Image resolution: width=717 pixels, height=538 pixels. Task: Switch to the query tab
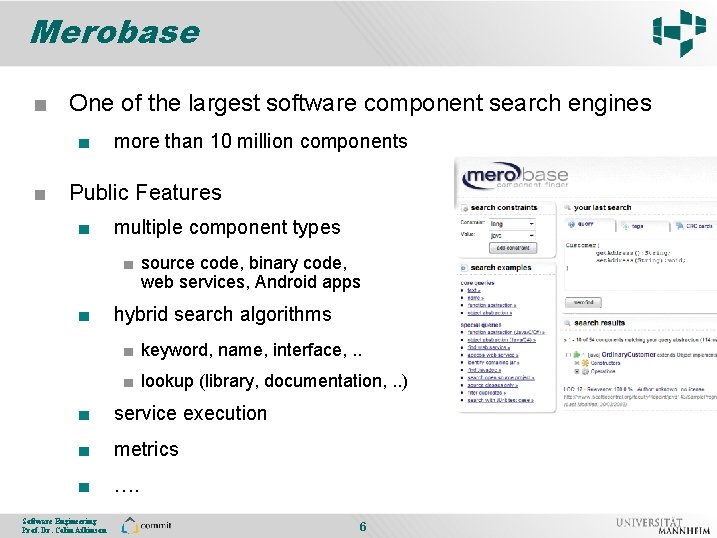(x=590, y=225)
